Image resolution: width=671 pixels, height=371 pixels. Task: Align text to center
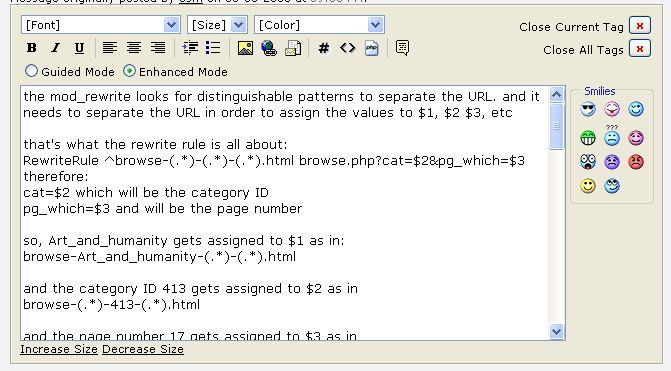pyautogui.click(x=134, y=48)
